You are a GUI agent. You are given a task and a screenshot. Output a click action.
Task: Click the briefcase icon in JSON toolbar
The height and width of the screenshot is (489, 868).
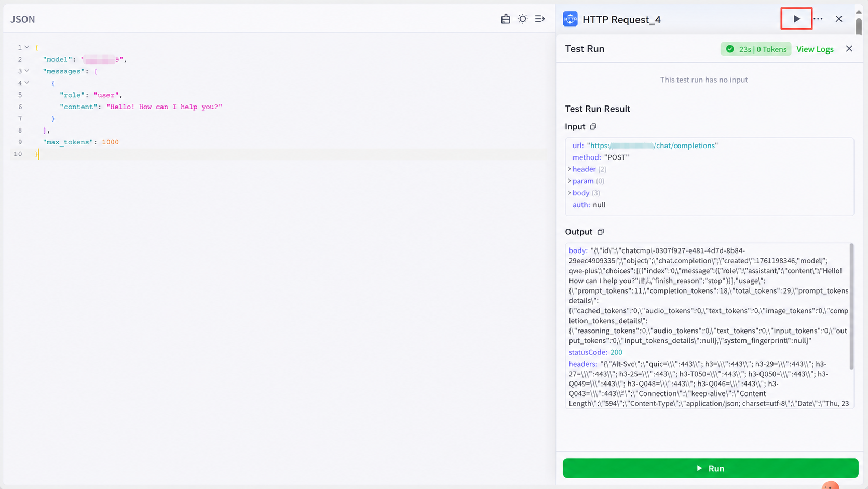tap(506, 19)
